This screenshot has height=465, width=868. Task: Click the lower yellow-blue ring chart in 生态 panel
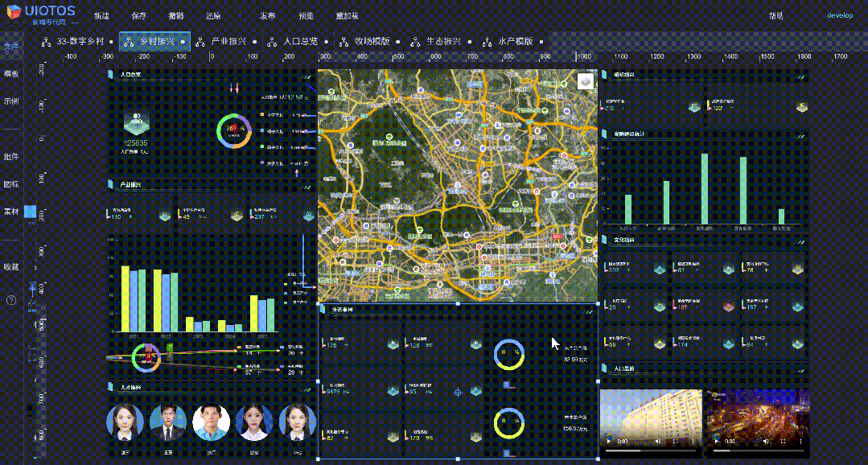[x=508, y=424]
